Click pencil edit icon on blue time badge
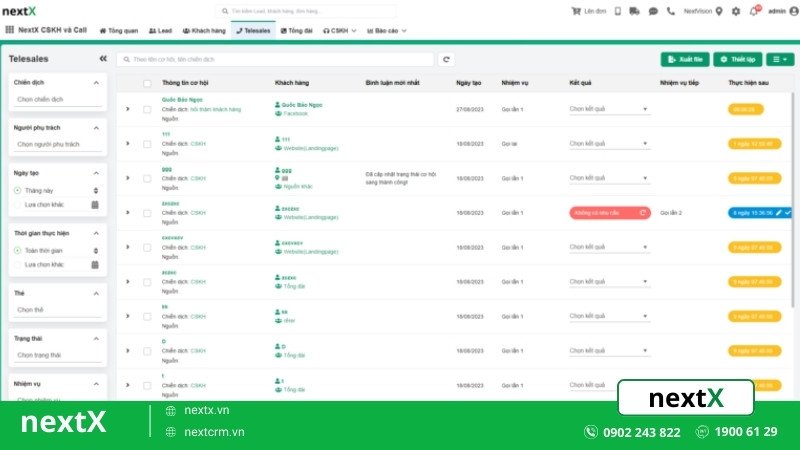800x450 pixels. click(779, 213)
